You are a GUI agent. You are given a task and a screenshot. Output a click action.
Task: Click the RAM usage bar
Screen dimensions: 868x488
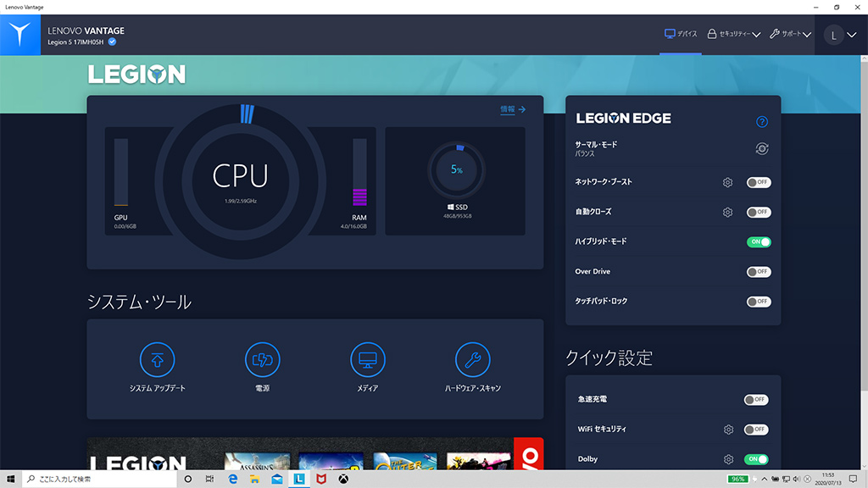pyautogui.click(x=359, y=172)
